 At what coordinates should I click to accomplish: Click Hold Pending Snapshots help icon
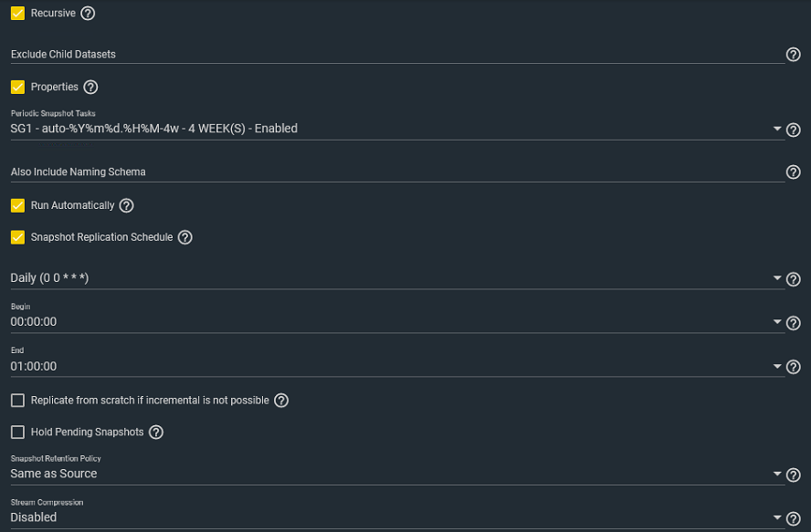pos(156,432)
